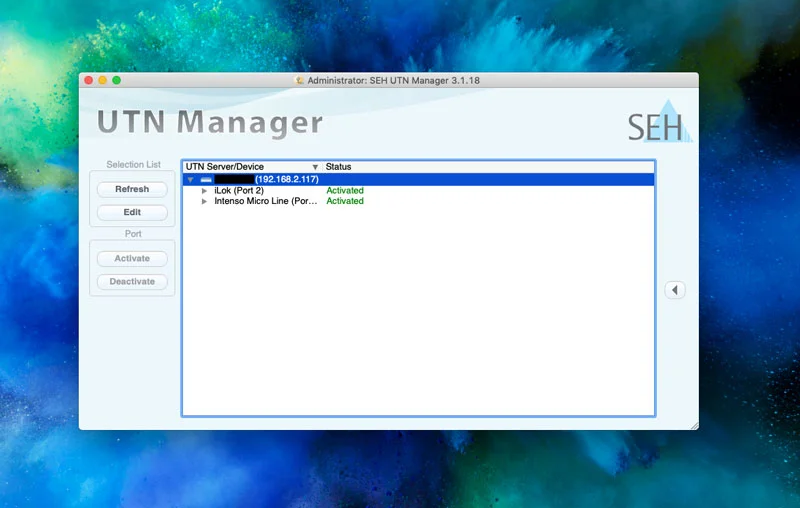Image resolution: width=800 pixels, height=508 pixels.
Task: Close the UTN Manager window
Action: click(x=89, y=81)
